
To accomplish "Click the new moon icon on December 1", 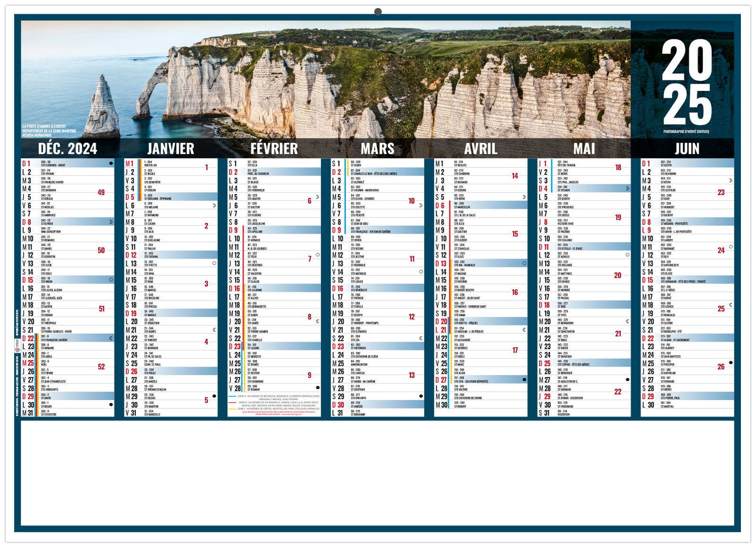I will point(111,163).
